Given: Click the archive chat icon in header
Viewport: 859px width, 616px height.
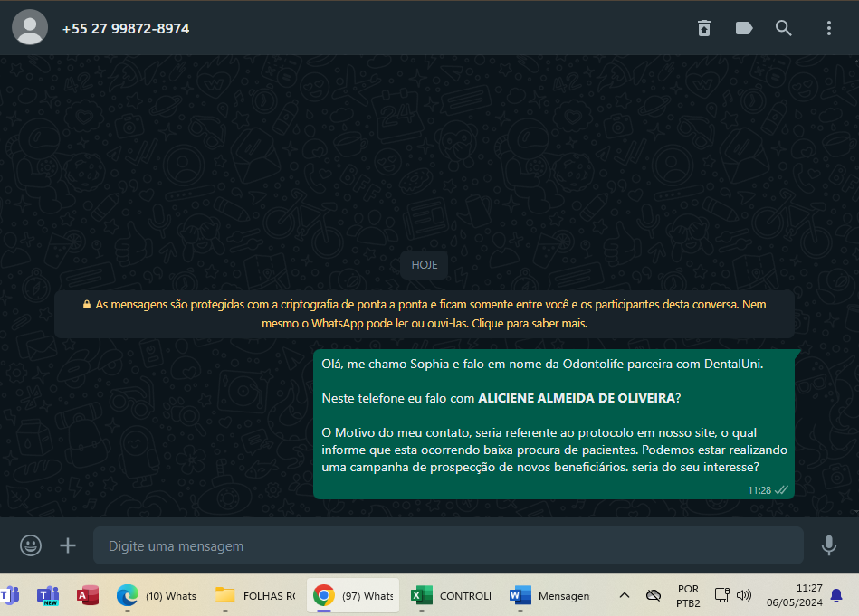Looking at the screenshot, I should coord(704,28).
